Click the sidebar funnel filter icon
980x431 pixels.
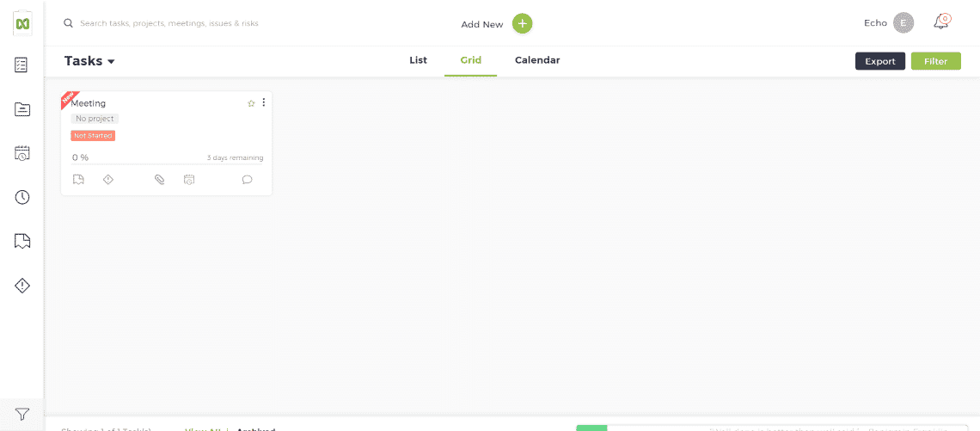[x=21, y=414]
